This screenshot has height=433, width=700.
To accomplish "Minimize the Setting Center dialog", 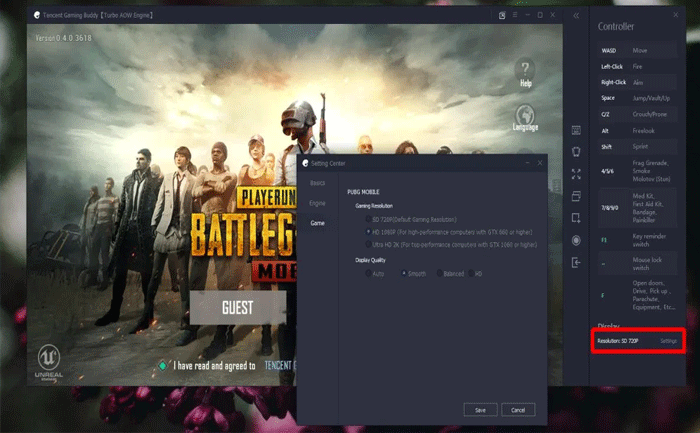I will (x=527, y=163).
